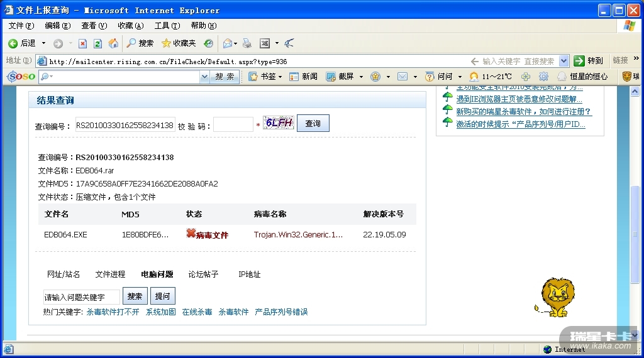Open the Help (帮助) menu
The height and width of the screenshot is (358, 644).
204,26
